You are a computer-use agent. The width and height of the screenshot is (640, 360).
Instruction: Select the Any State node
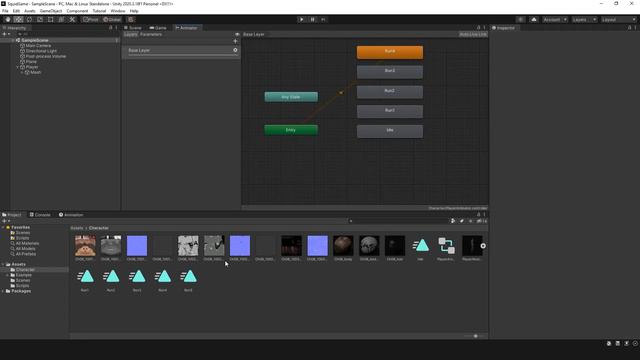pyautogui.click(x=291, y=97)
